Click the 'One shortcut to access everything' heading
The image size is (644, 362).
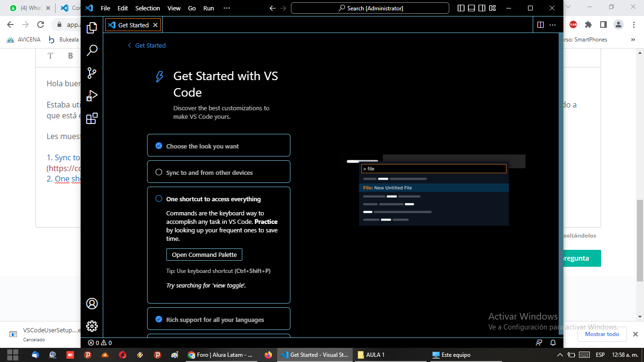point(214,199)
